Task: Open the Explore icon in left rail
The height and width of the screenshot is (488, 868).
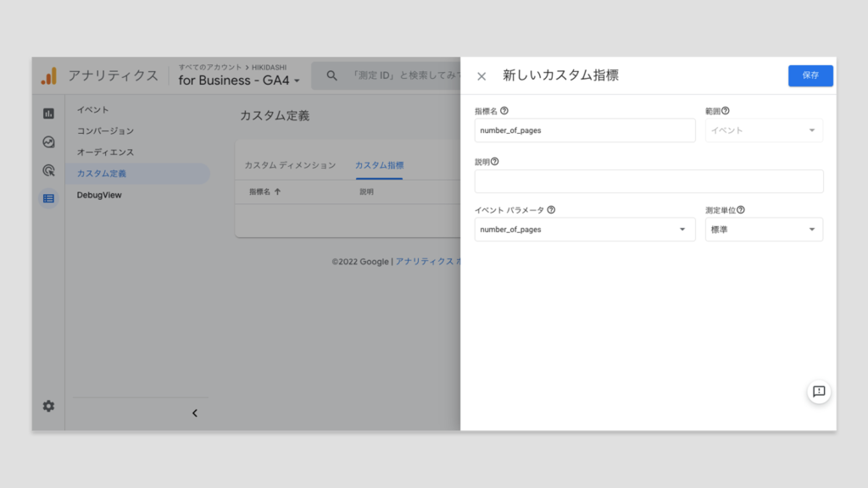Action: click(48, 142)
